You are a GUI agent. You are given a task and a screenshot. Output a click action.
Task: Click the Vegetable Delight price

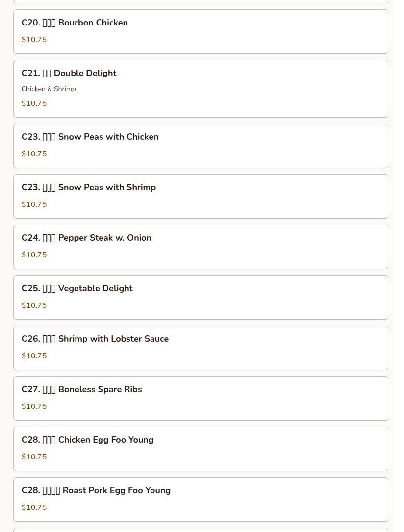[x=34, y=305]
